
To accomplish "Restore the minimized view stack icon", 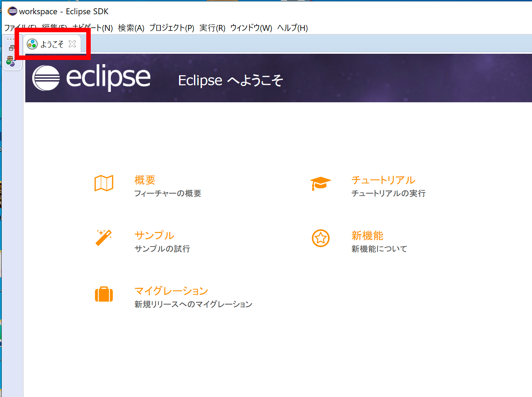I will [x=11, y=48].
